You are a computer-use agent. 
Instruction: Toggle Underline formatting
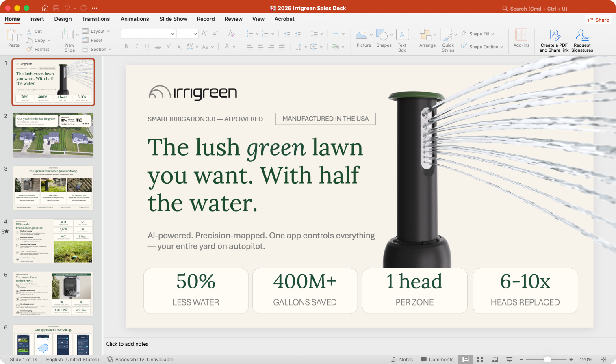click(147, 47)
